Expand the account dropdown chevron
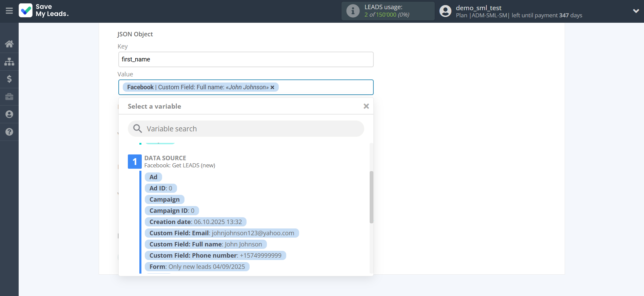644x296 pixels. (x=636, y=11)
